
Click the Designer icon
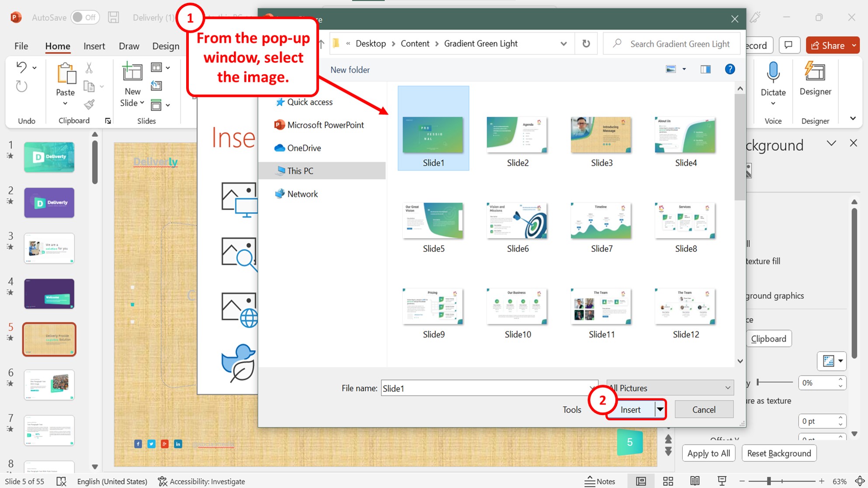815,72
